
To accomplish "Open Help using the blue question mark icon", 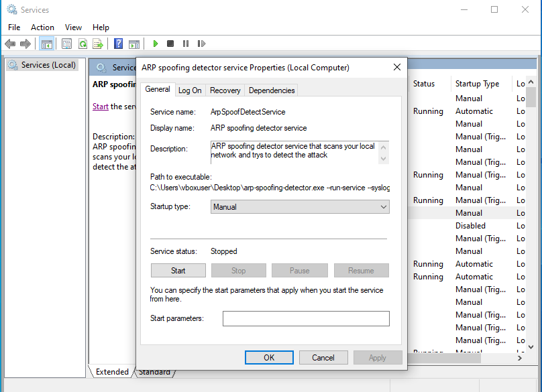I will click(118, 44).
